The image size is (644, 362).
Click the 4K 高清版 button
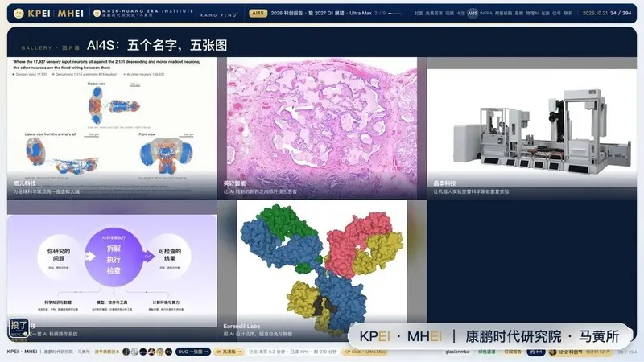click(229, 352)
